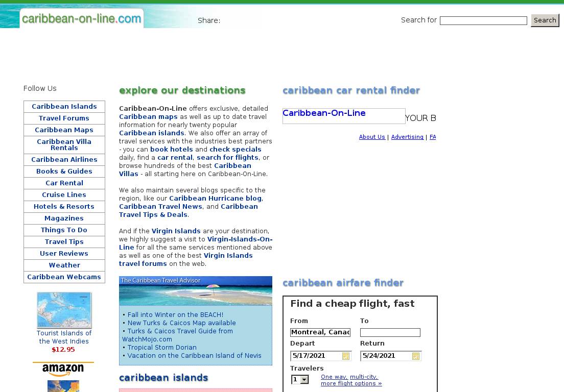This screenshot has height=392, width=564.
Task: Open Caribbean Travel News link
Action: (160, 207)
